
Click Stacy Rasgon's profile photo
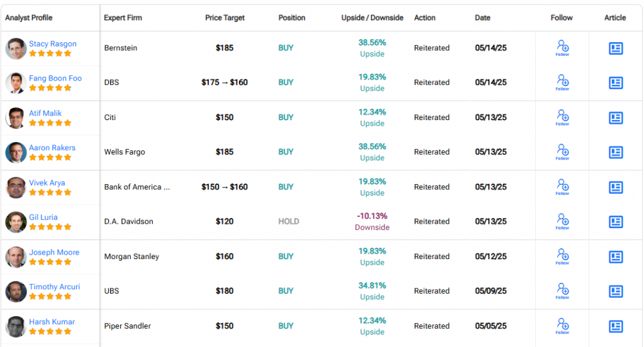point(16,48)
